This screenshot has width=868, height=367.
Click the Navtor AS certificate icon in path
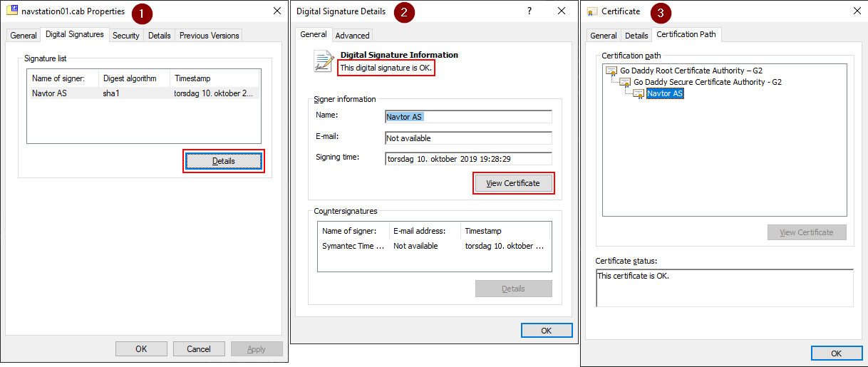tap(639, 93)
